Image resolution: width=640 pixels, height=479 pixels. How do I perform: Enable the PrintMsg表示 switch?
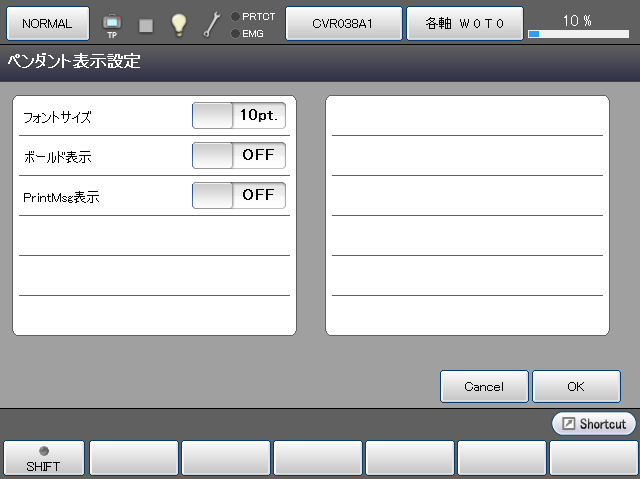(239, 196)
